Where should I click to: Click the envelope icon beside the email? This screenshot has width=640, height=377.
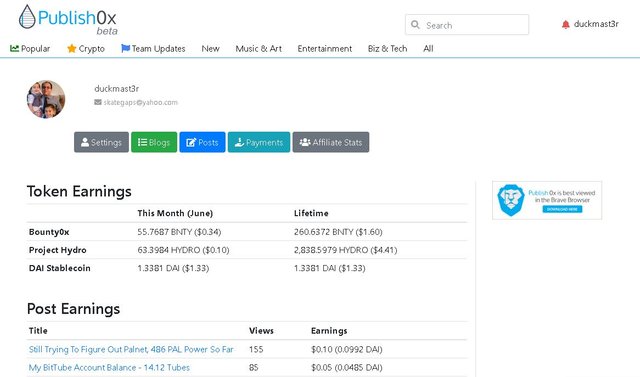[98, 102]
